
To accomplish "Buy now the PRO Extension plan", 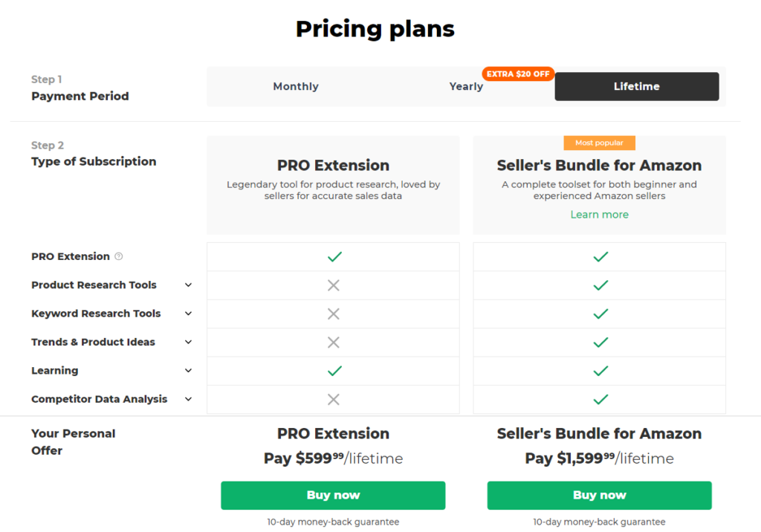I will 333,495.
